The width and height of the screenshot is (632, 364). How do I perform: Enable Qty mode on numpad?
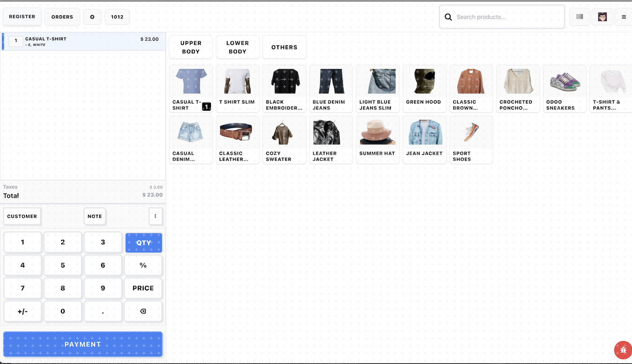(x=144, y=243)
